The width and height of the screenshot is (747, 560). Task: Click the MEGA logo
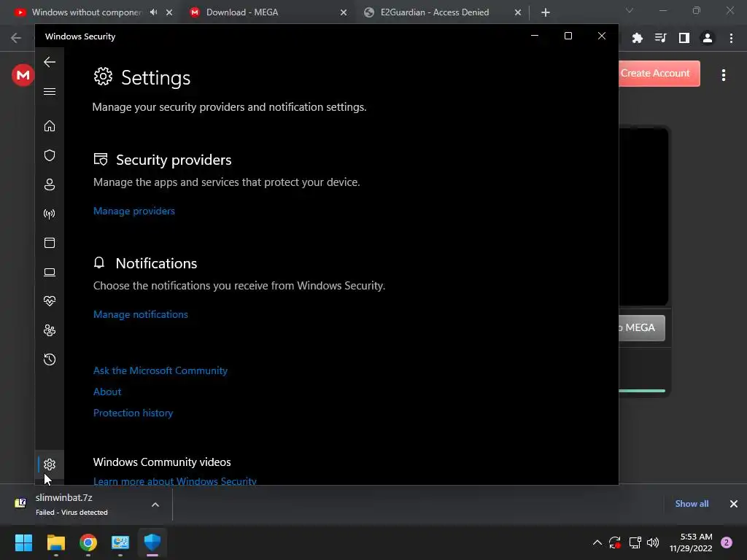point(23,75)
